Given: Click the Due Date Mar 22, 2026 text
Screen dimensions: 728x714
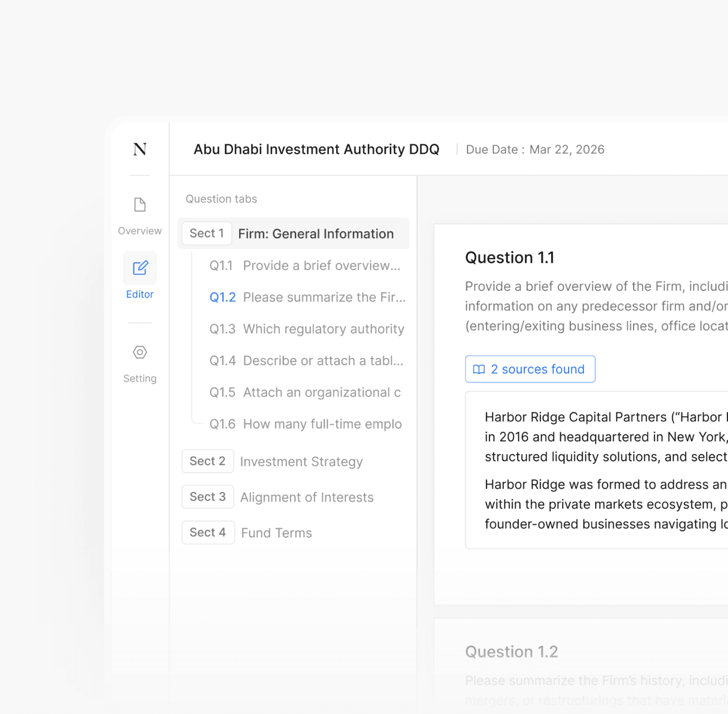Looking at the screenshot, I should [x=535, y=150].
